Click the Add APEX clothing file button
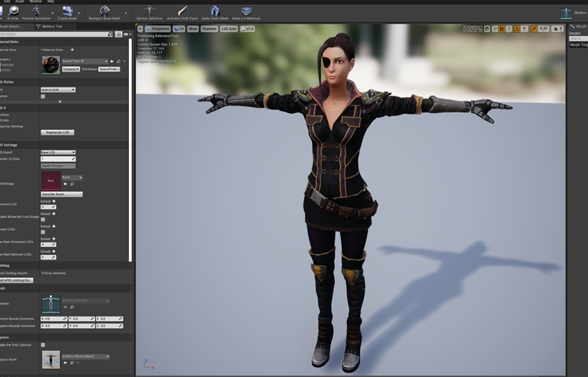588x377 pixels. 16,280
